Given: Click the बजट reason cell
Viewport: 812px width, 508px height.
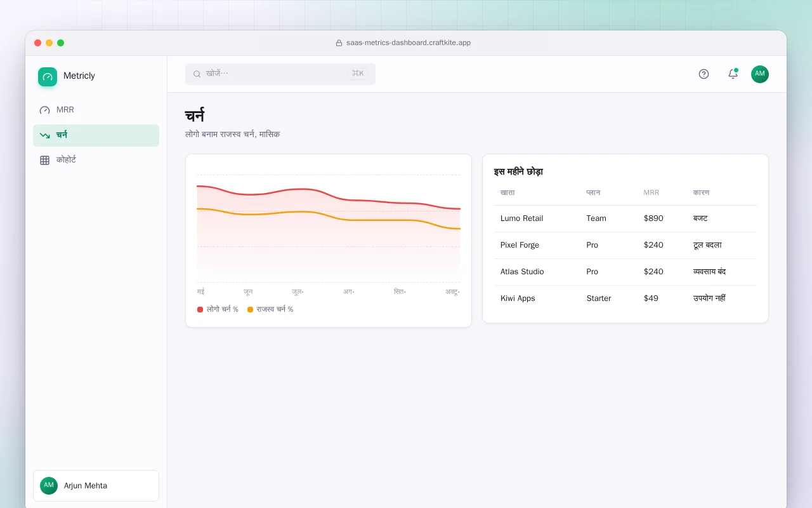Looking at the screenshot, I should [x=700, y=218].
